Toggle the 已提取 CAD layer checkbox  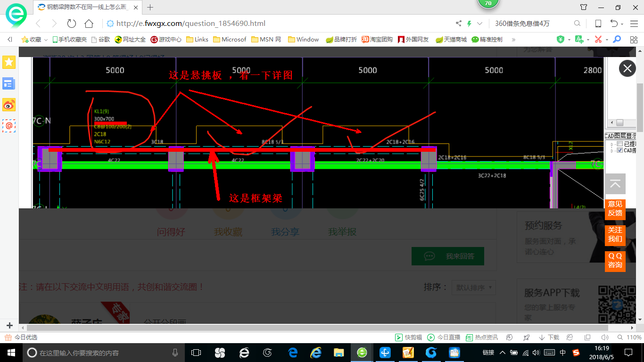[x=619, y=144]
